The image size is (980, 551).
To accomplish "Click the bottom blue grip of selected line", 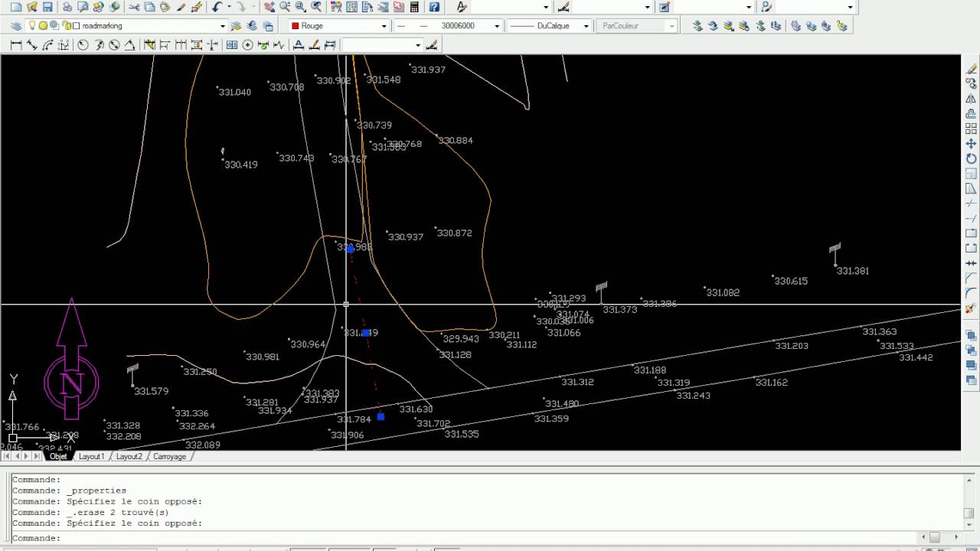I will 381,416.
